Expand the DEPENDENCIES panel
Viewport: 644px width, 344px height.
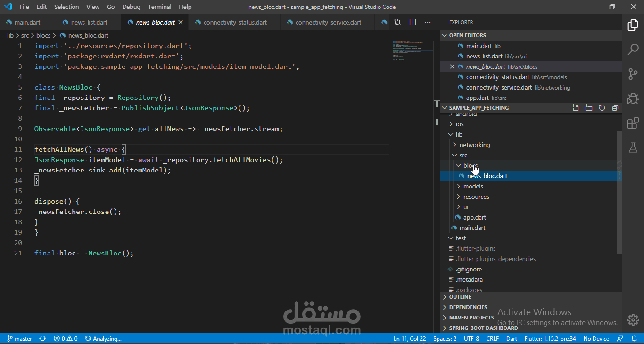pyautogui.click(x=531, y=307)
